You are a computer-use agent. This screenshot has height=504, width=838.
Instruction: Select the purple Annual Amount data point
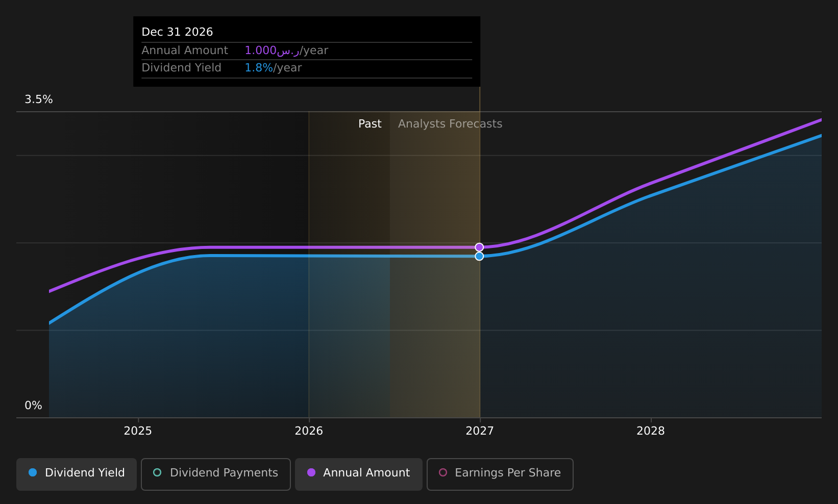click(x=479, y=247)
